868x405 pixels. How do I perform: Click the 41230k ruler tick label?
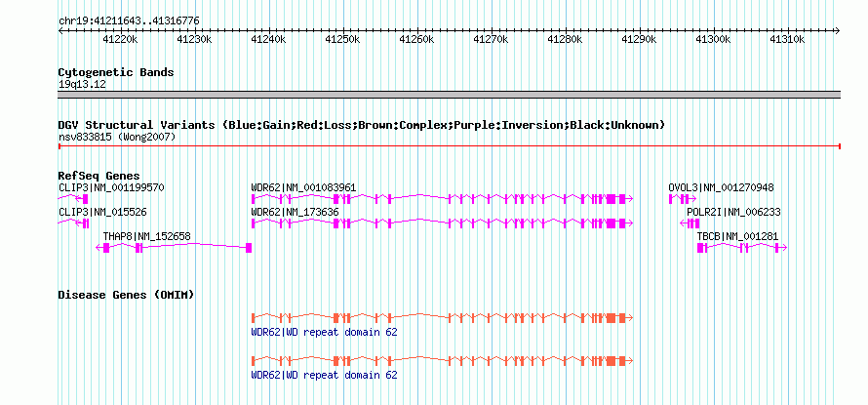click(193, 40)
